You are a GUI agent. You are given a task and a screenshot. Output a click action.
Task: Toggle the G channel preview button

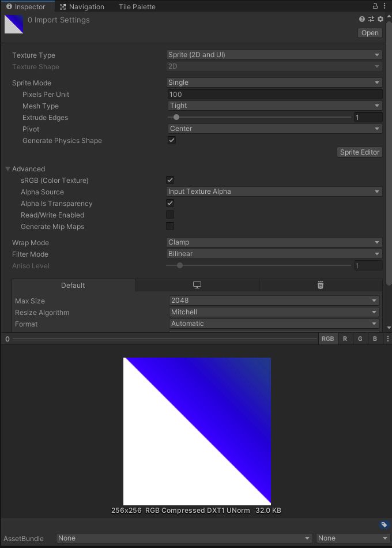(360, 339)
